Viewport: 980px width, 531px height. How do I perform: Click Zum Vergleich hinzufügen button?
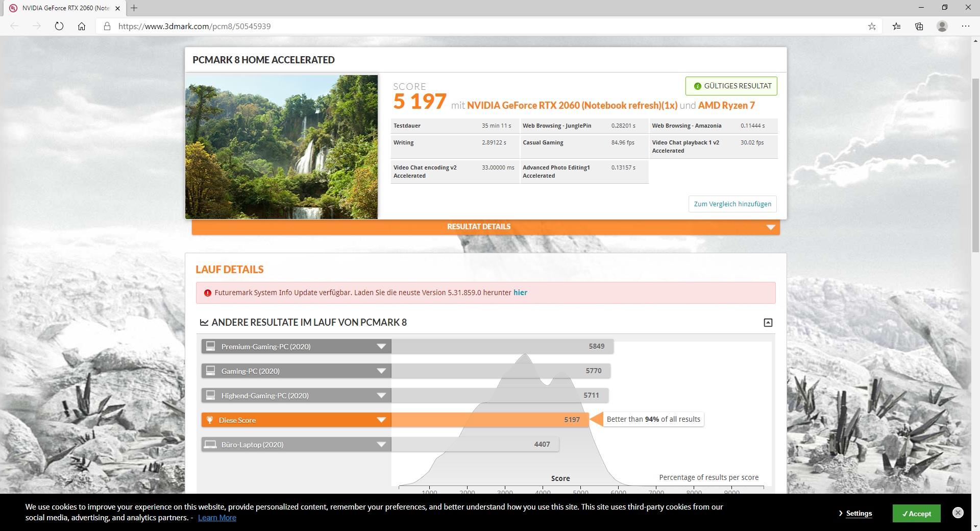pyautogui.click(x=732, y=204)
